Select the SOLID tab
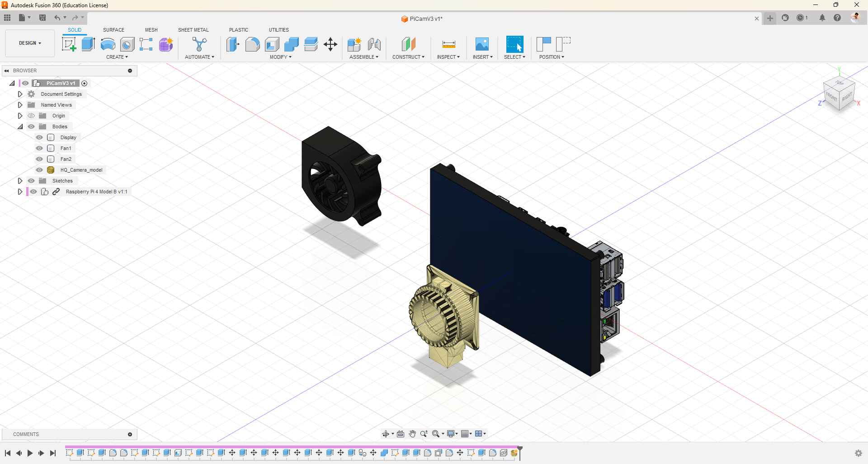Screen dimensions: 868x464 click(x=75, y=30)
